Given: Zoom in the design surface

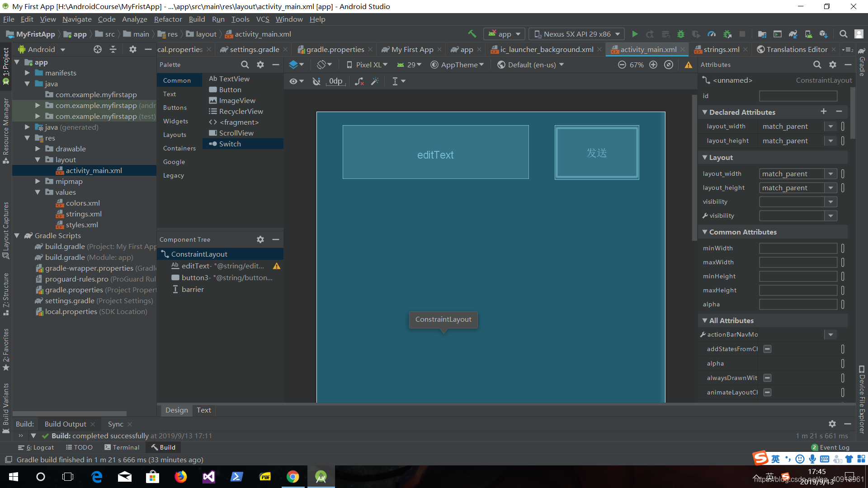Looking at the screenshot, I should pos(653,65).
